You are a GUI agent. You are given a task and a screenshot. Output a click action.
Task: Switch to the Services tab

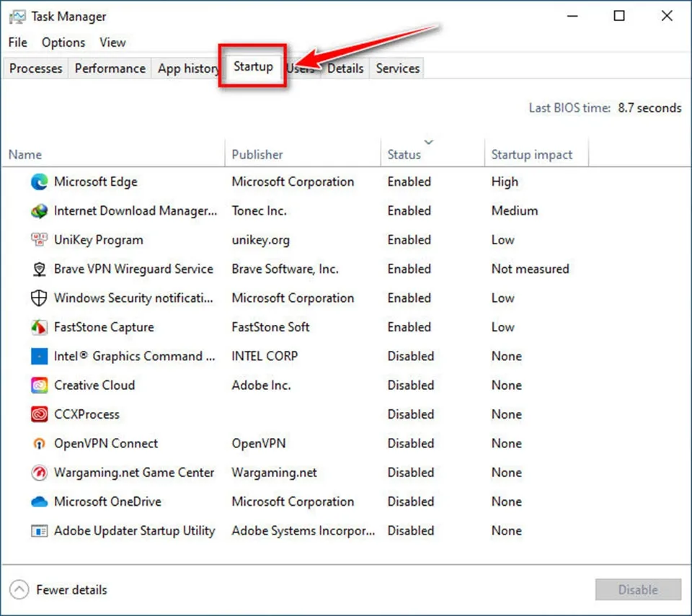pyautogui.click(x=397, y=68)
